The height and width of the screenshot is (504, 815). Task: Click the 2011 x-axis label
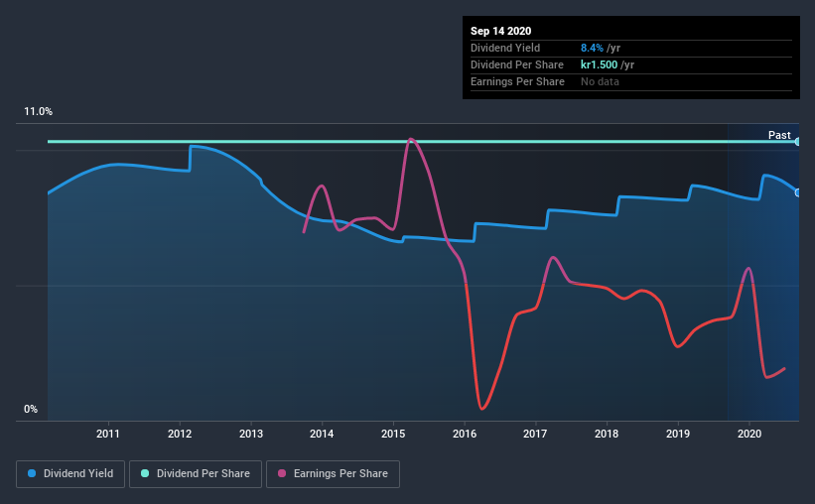coord(108,434)
